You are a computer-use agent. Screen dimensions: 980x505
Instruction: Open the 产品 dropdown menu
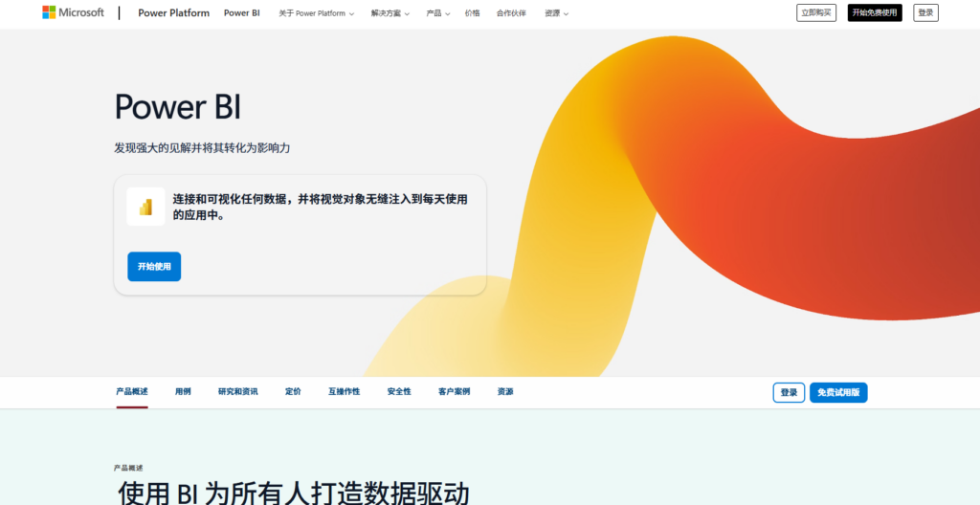pos(437,13)
